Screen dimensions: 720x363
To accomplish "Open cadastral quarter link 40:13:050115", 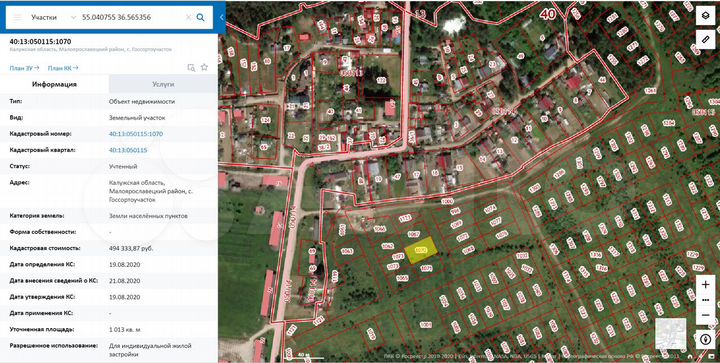I will (128, 150).
